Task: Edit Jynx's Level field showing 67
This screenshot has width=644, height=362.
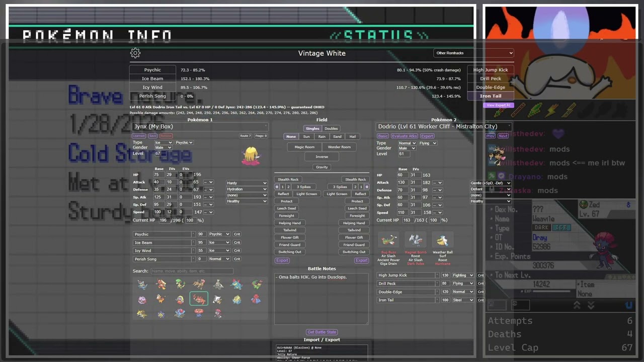Action: point(162,153)
